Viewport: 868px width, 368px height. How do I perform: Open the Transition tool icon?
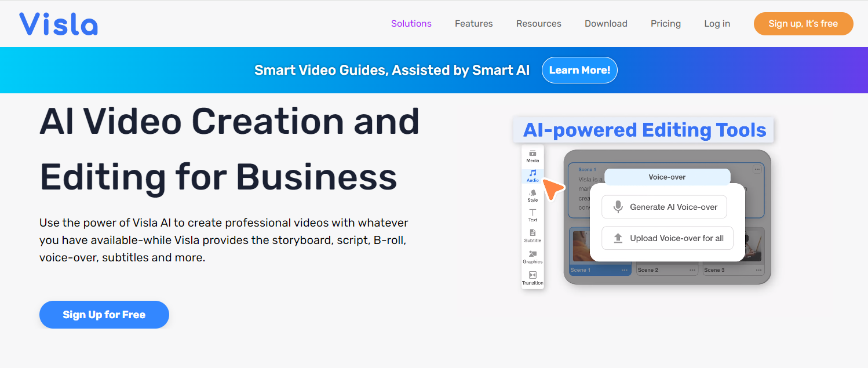tap(533, 275)
